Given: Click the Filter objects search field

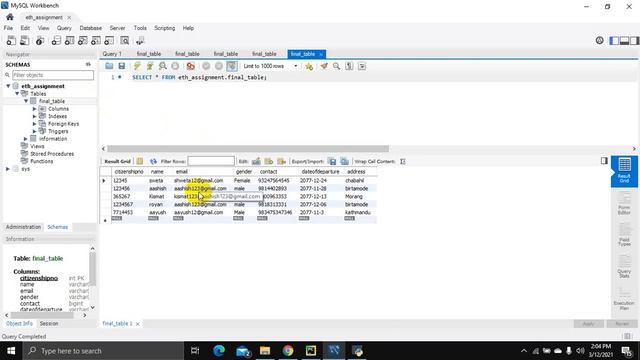Looking at the screenshot, I should 53,75.
